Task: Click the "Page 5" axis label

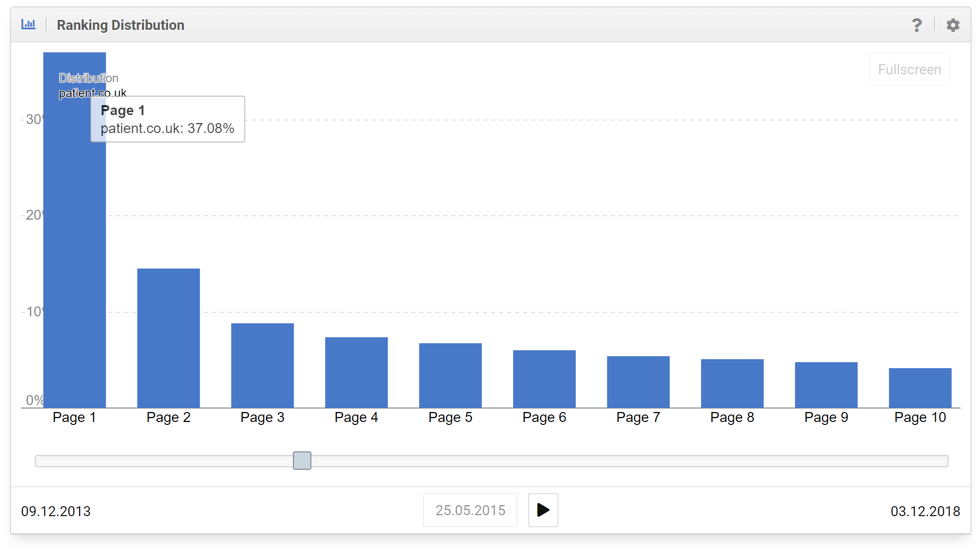Action: coord(450,417)
